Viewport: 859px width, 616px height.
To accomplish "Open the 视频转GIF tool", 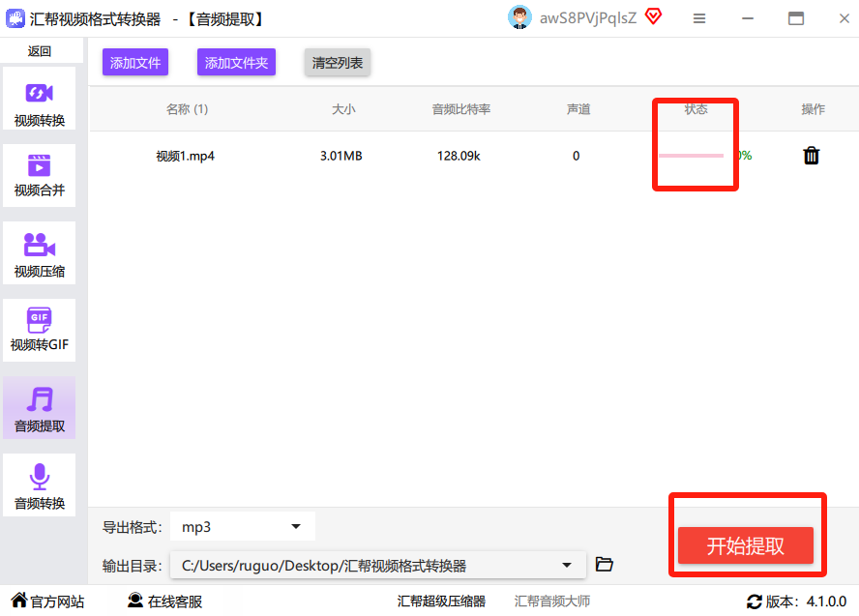I will pos(40,330).
